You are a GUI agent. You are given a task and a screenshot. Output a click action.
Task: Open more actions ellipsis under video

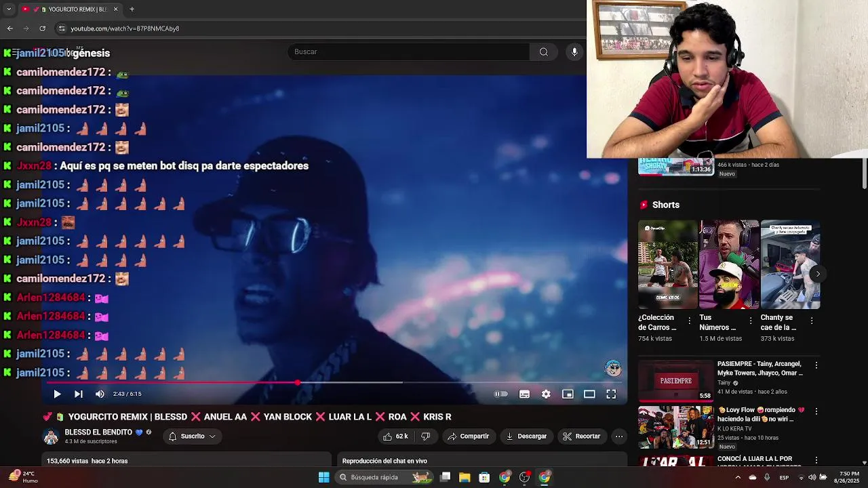tap(619, 436)
